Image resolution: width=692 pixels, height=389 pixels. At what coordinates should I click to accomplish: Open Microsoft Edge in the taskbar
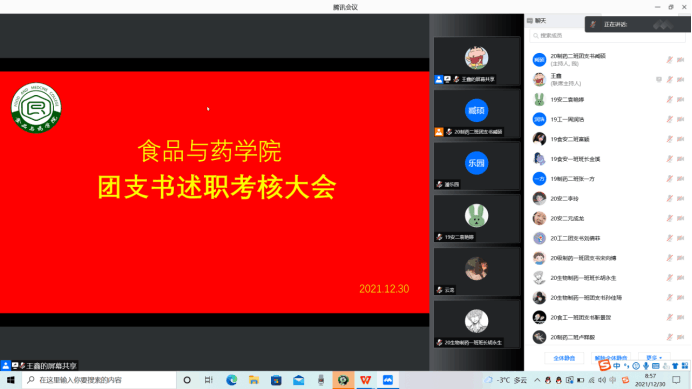231,380
